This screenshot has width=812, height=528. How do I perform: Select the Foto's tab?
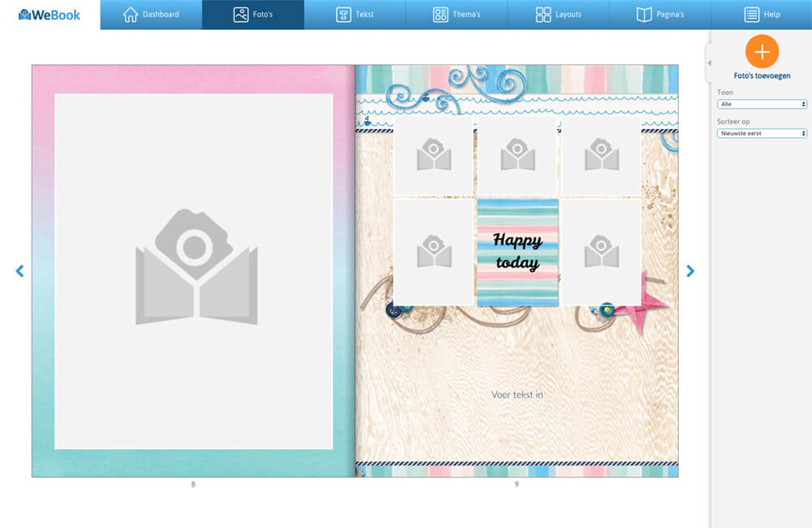pyautogui.click(x=253, y=15)
